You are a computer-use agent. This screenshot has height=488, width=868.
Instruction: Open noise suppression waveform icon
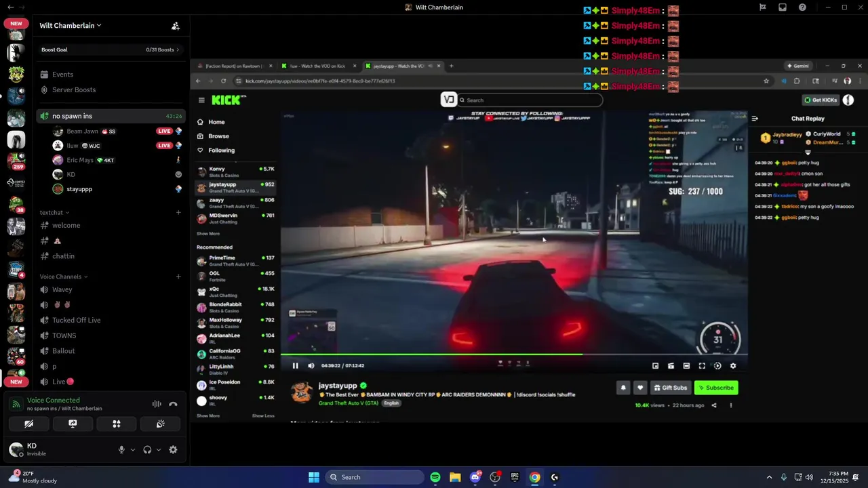(x=157, y=404)
